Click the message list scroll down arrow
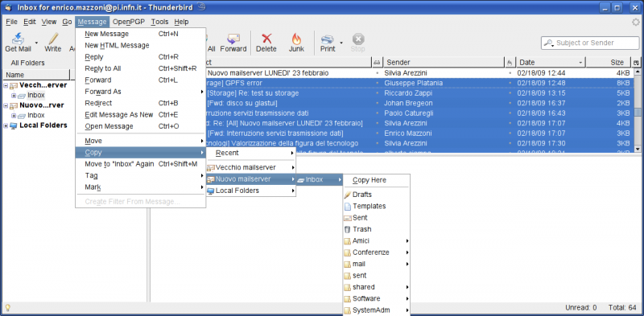The height and width of the screenshot is (316, 644). 638,149
